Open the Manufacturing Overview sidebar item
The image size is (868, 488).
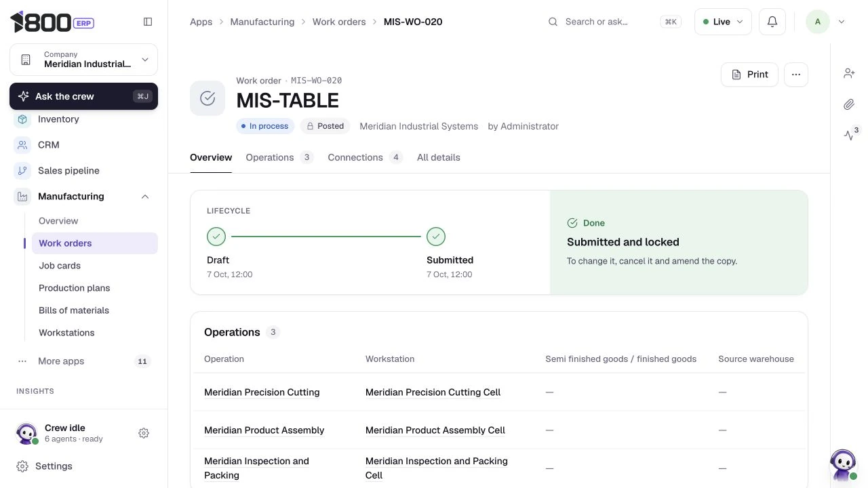[95, 221]
